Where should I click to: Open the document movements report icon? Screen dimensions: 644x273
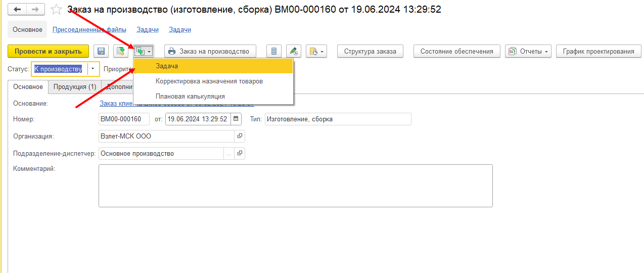[274, 51]
